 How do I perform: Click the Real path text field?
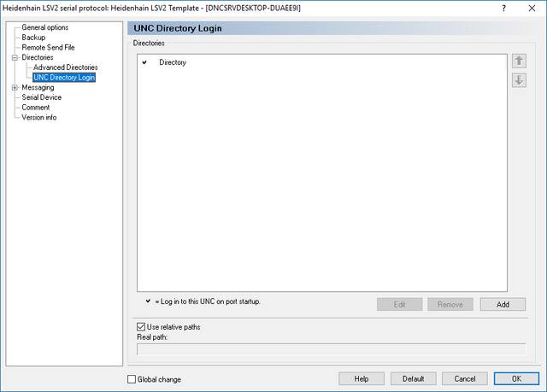(x=331, y=348)
